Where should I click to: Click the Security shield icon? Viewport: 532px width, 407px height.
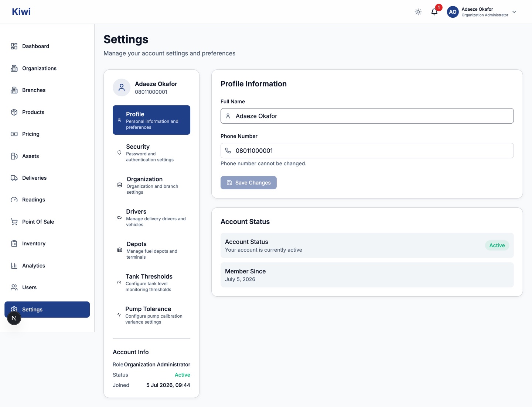click(x=119, y=152)
